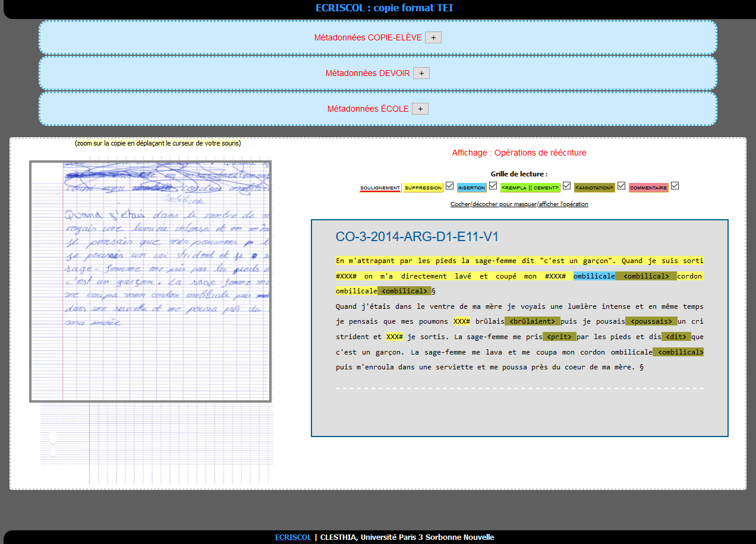Toggle the Remplacement operation checkbox
The image size is (756, 544).
(567, 186)
